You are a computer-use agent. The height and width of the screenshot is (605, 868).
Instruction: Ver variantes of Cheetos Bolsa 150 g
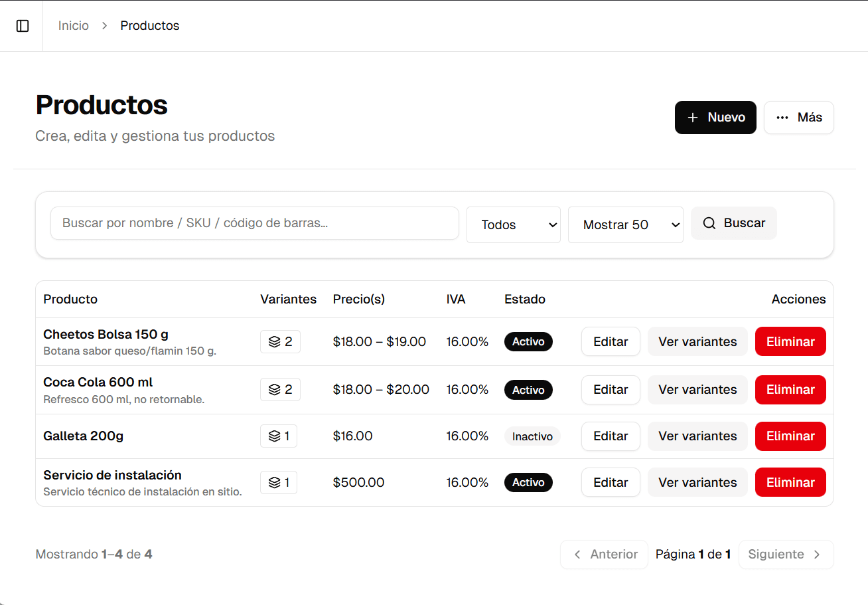[697, 341]
